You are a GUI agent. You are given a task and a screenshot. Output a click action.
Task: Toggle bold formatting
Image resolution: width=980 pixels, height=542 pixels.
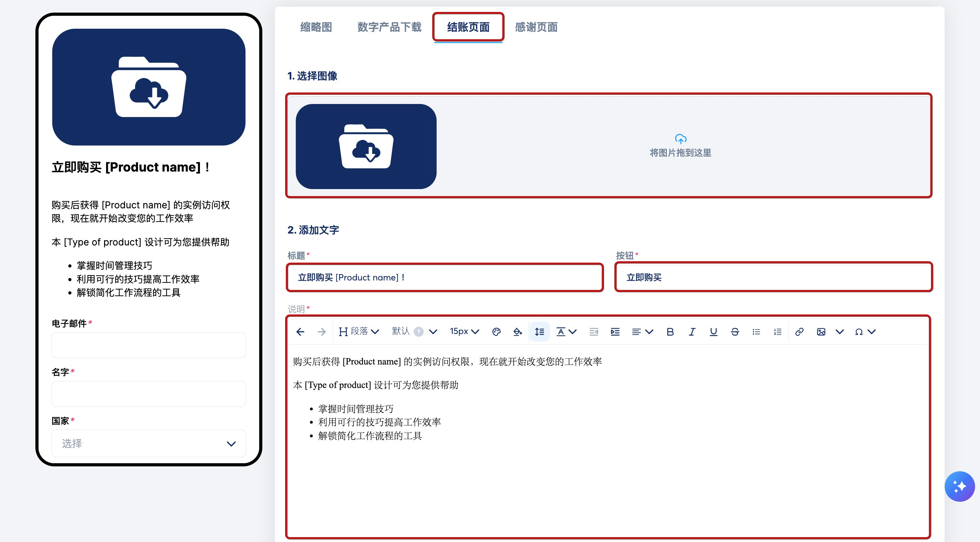tap(670, 332)
